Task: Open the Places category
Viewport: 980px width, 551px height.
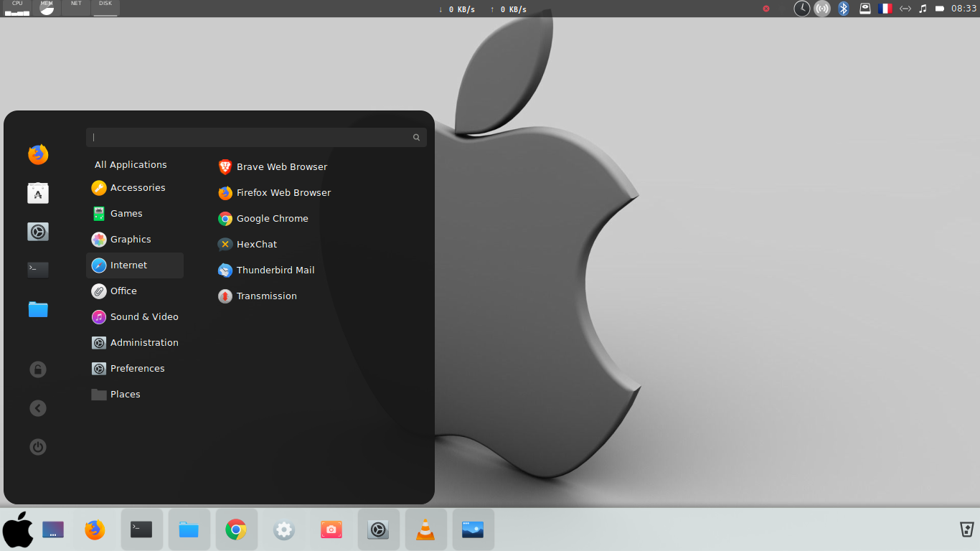Action: (x=135, y=394)
